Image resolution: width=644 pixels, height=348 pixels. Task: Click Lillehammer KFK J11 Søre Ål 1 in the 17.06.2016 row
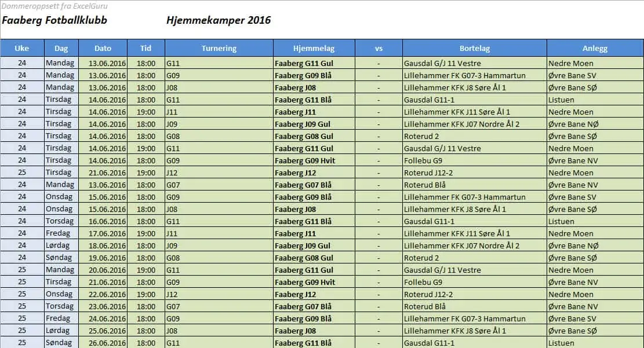[x=457, y=233]
